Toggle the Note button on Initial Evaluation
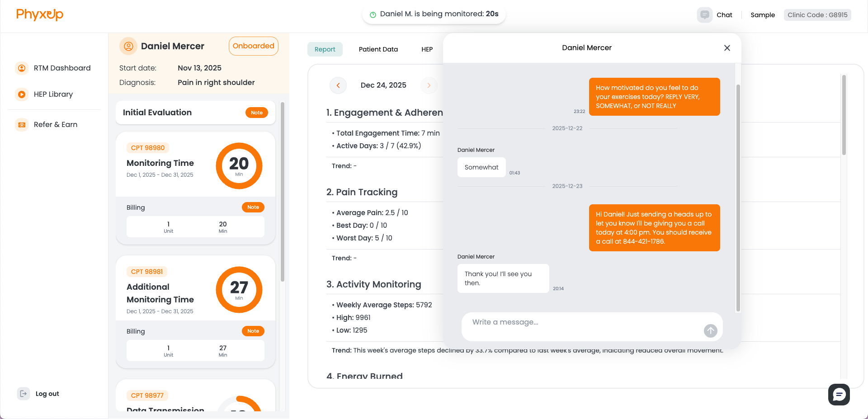 pos(256,112)
